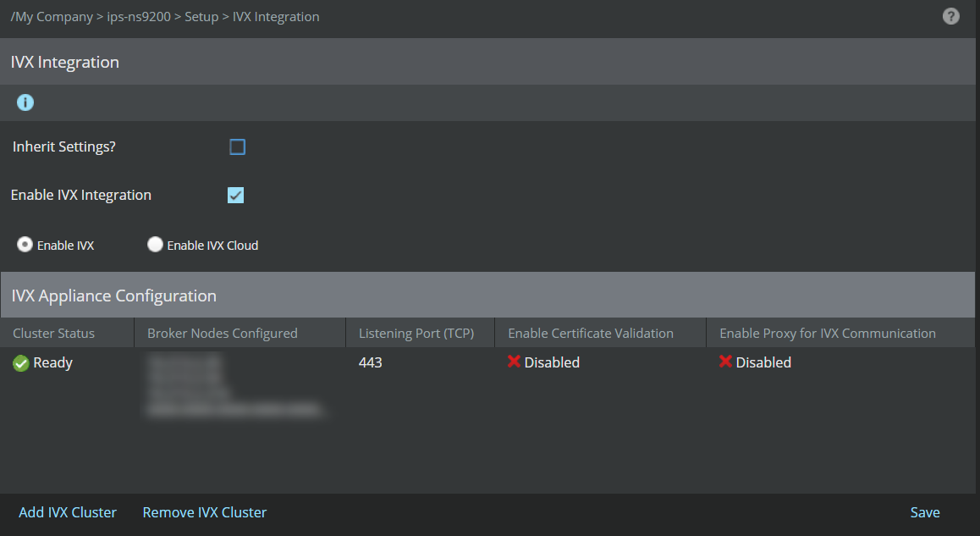Click the 443 listening port value
Viewport: 980px width, 536px height.
click(x=370, y=362)
